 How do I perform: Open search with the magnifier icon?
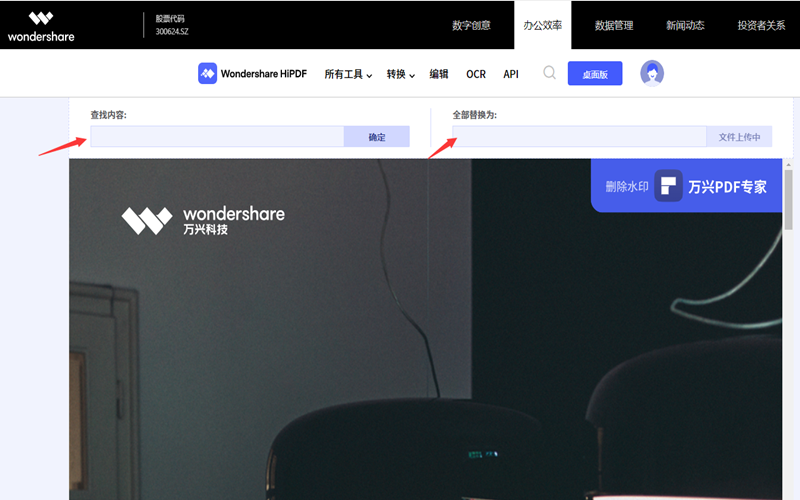[x=549, y=73]
